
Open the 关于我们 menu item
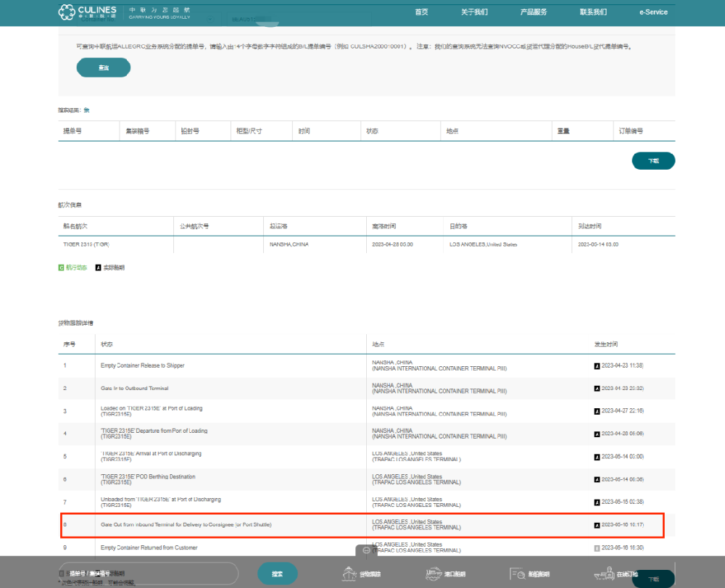474,12
